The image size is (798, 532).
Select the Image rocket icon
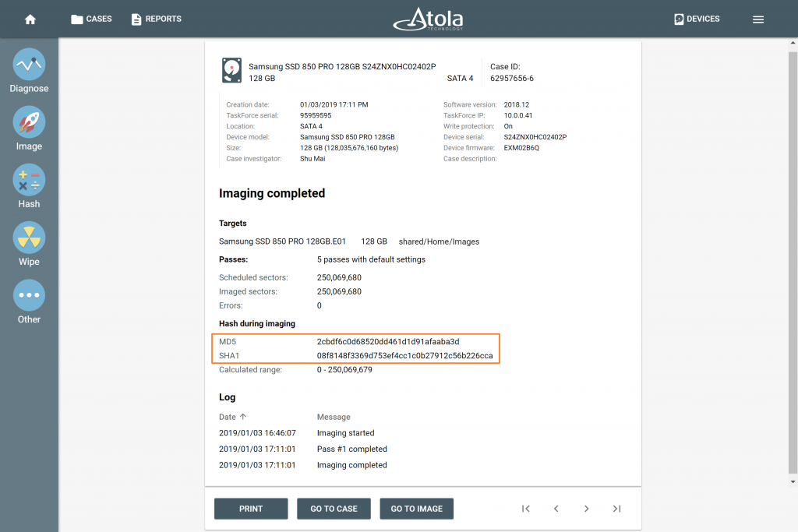tap(29, 122)
